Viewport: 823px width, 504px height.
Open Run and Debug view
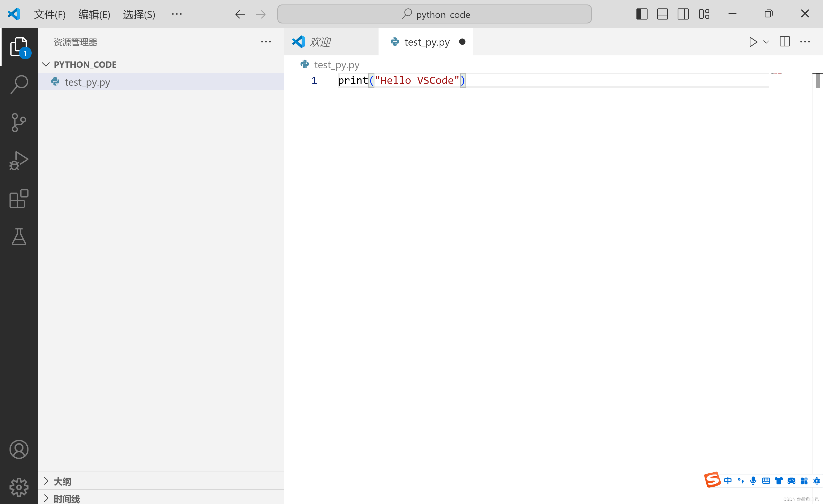pyautogui.click(x=19, y=161)
